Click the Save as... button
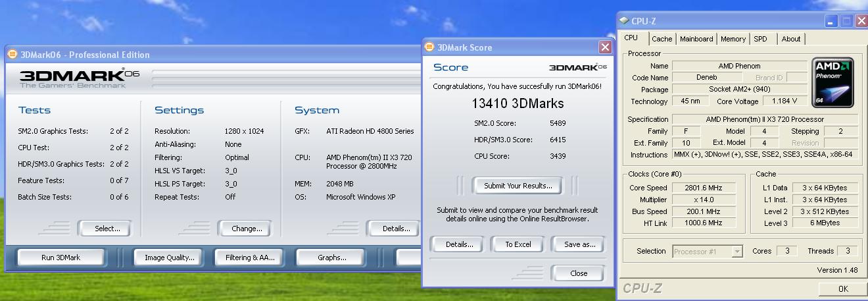868x301 pixels. pyautogui.click(x=580, y=244)
